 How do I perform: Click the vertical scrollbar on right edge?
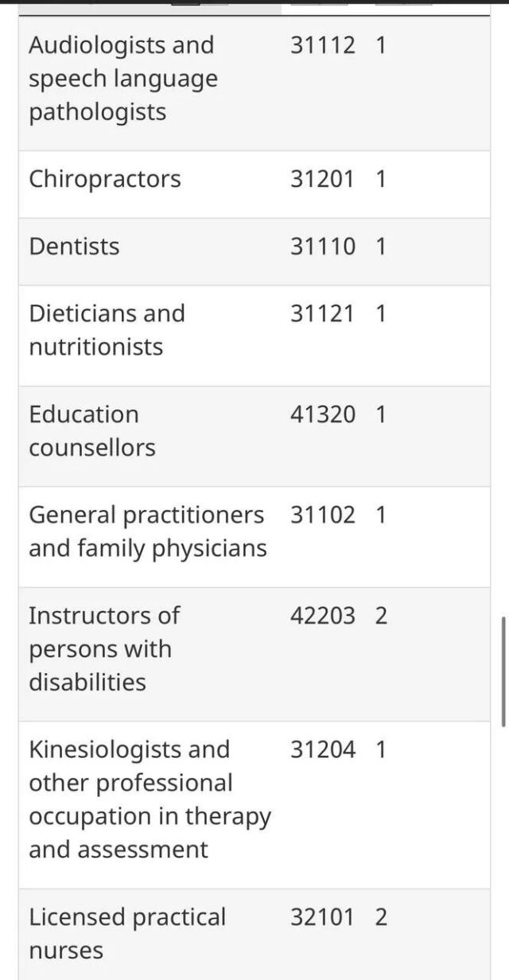pyautogui.click(x=503, y=671)
